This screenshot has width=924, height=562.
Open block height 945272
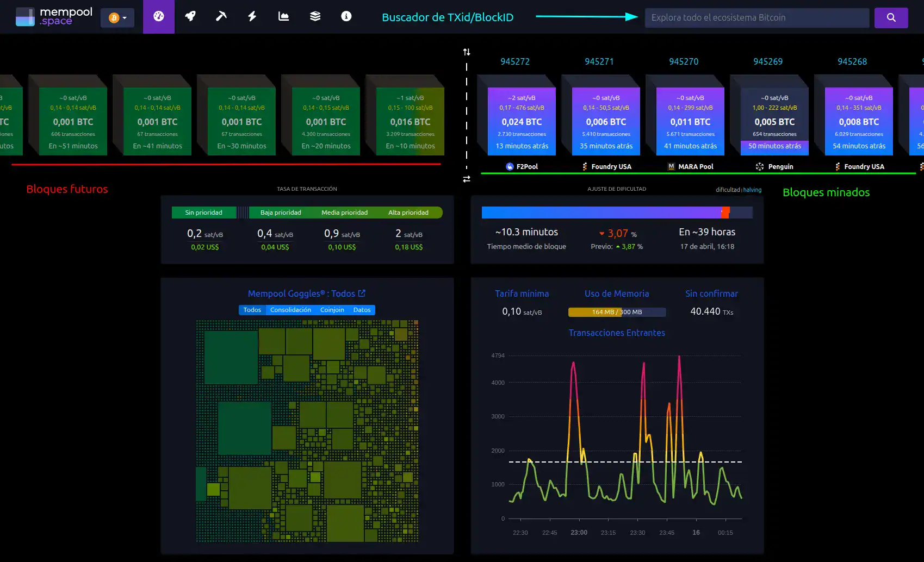coord(515,61)
